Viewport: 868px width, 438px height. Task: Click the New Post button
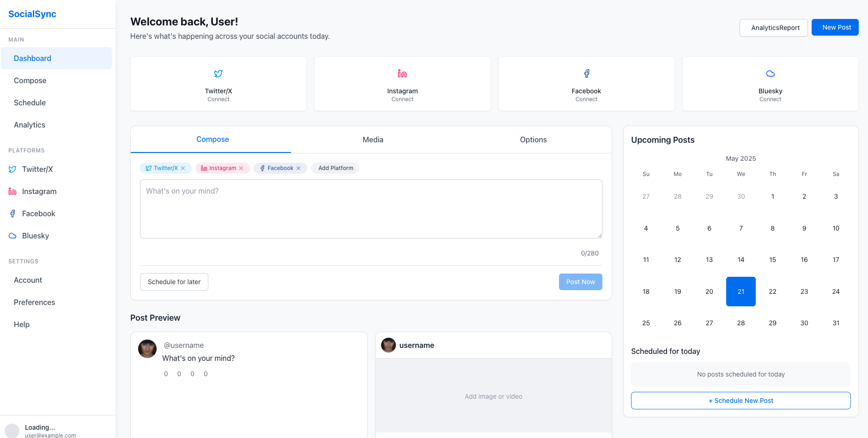835,27
